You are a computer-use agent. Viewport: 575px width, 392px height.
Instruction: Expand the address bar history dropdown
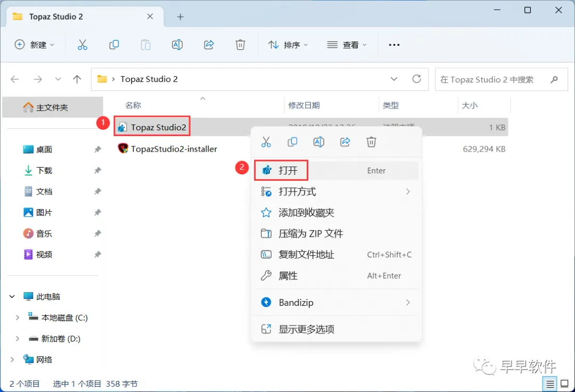(394, 79)
